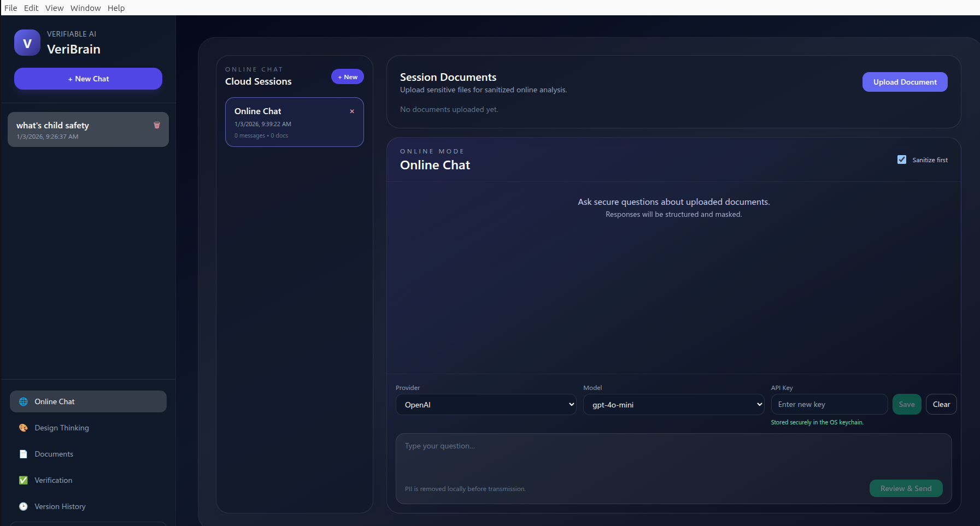This screenshot has width=980, height=526.
Task: Click the VeriBrain V logo
Action: point(26,42)
